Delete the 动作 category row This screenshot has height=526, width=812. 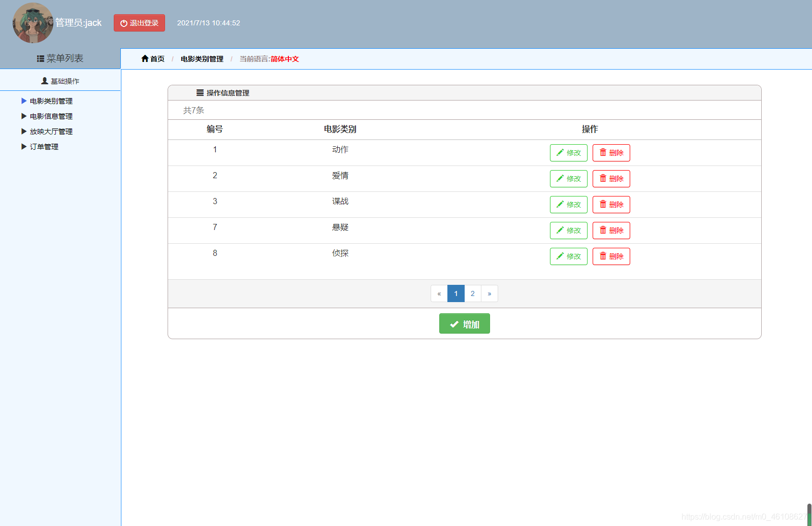coord(611,153)
